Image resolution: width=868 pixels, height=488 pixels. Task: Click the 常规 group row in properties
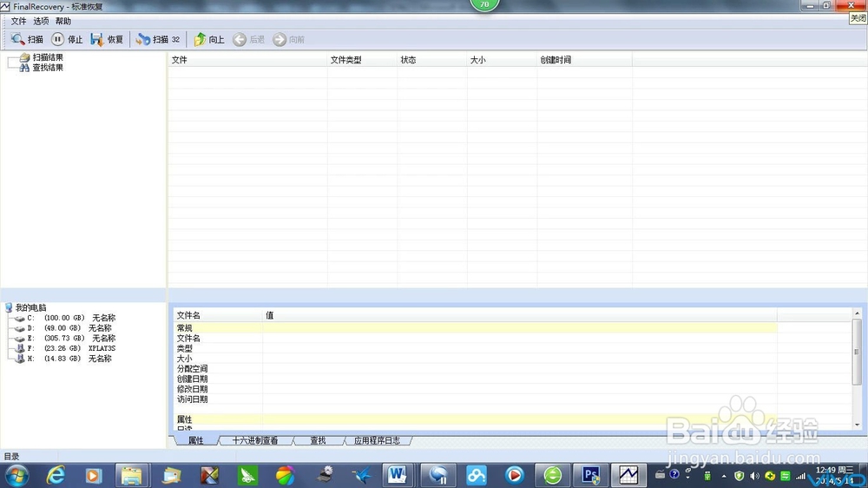coord(475,328)
